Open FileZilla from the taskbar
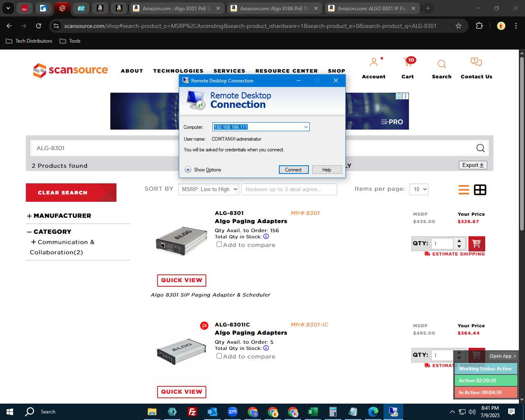525x420 pixels. (x=192, y=412)
